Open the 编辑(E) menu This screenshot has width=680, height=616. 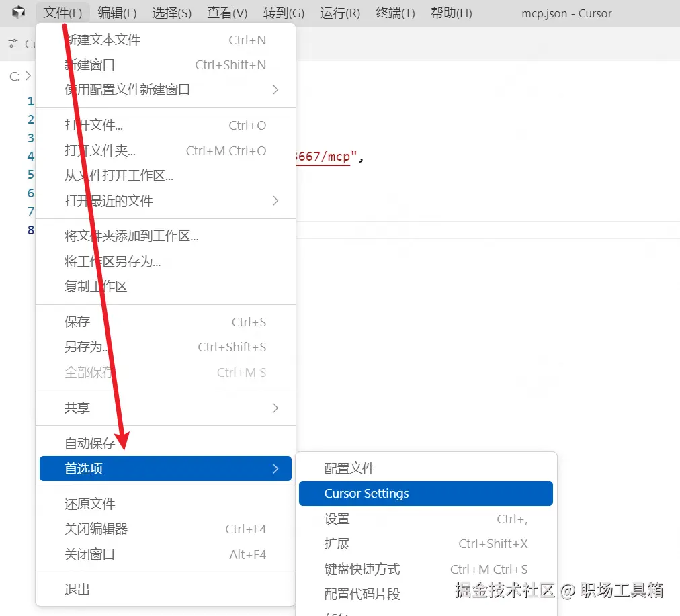coord(117,13)
